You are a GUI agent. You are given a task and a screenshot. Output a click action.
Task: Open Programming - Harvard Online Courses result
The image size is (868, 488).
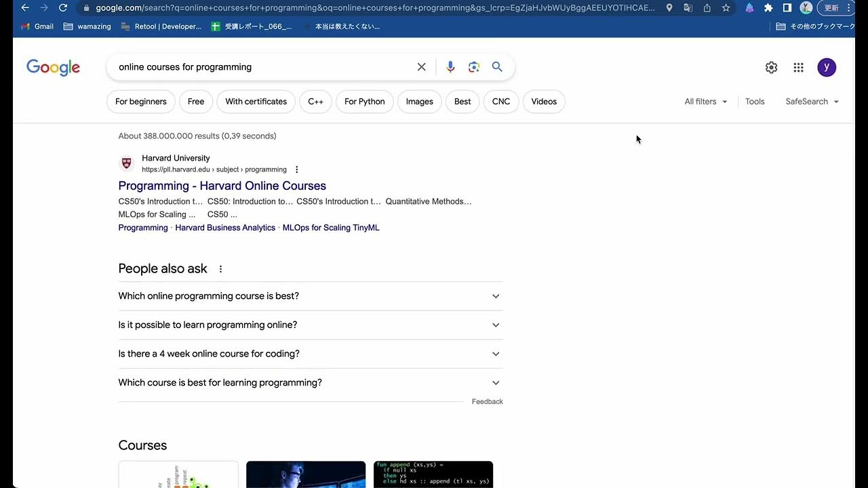pos(222,186)
